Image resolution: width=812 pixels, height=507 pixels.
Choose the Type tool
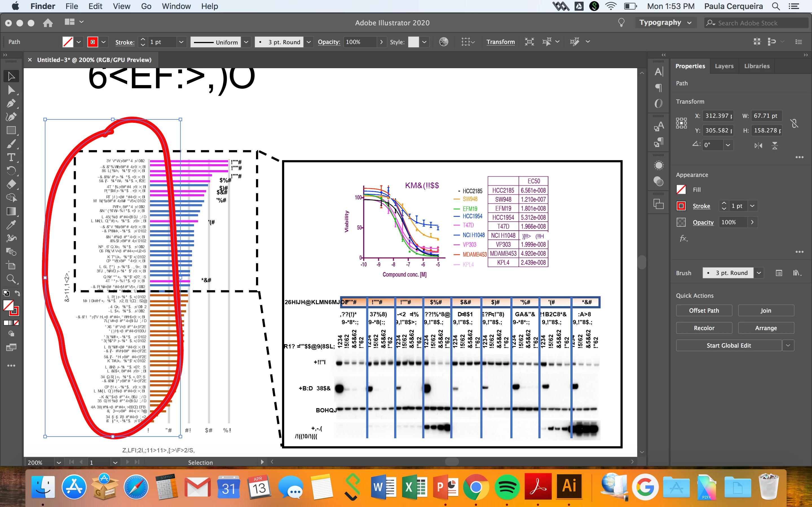11,157
